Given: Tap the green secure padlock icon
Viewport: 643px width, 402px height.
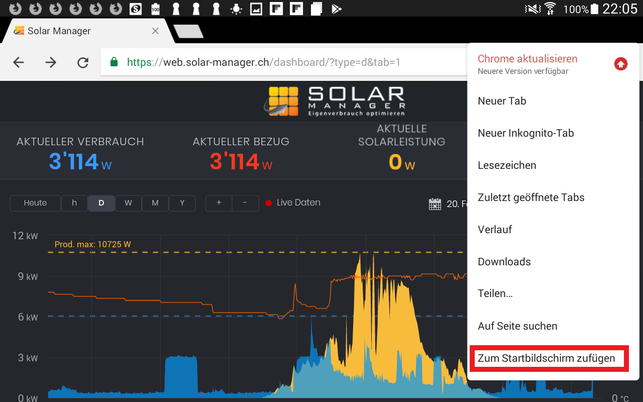Looking at the screenshot, I should pyautogui.click(x=114, y=62).
